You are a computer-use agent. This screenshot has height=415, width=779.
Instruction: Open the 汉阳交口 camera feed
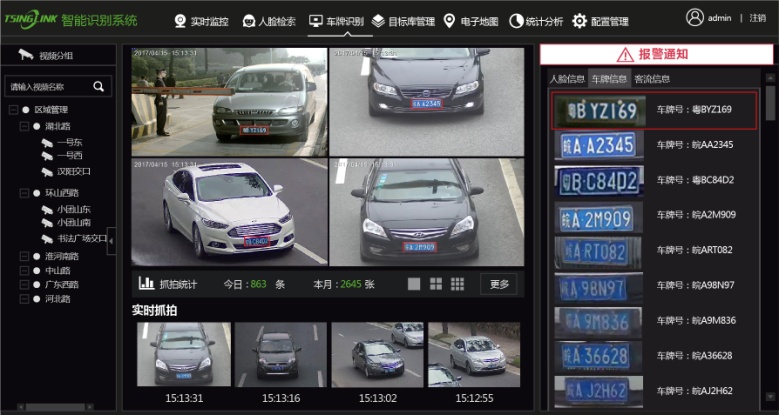pos(74,171)
